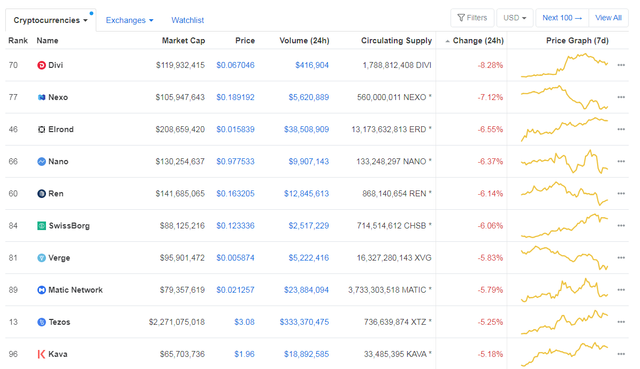Viewport: 640px width, 369px height.
Task: Open the Kava coin name link
Action: point(58,354)
